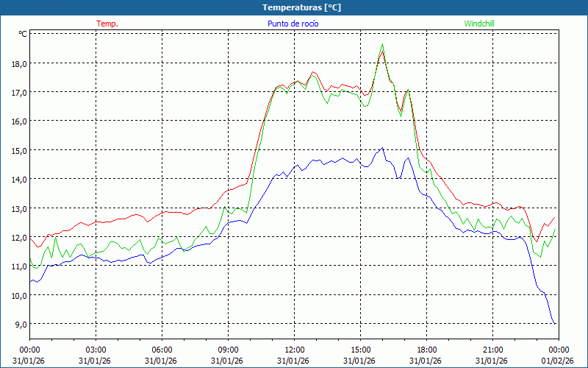The width and height of the screenshot is (588, 368).
Task: Click the 06:00 time axis label
Action: point(162,350)
